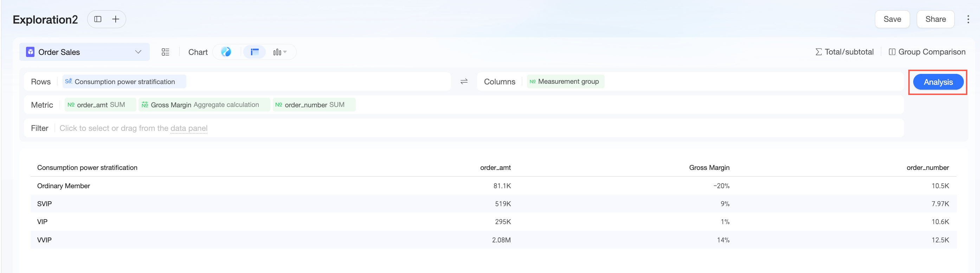Click the 2.08M order_amt cell

pos(501,240)
